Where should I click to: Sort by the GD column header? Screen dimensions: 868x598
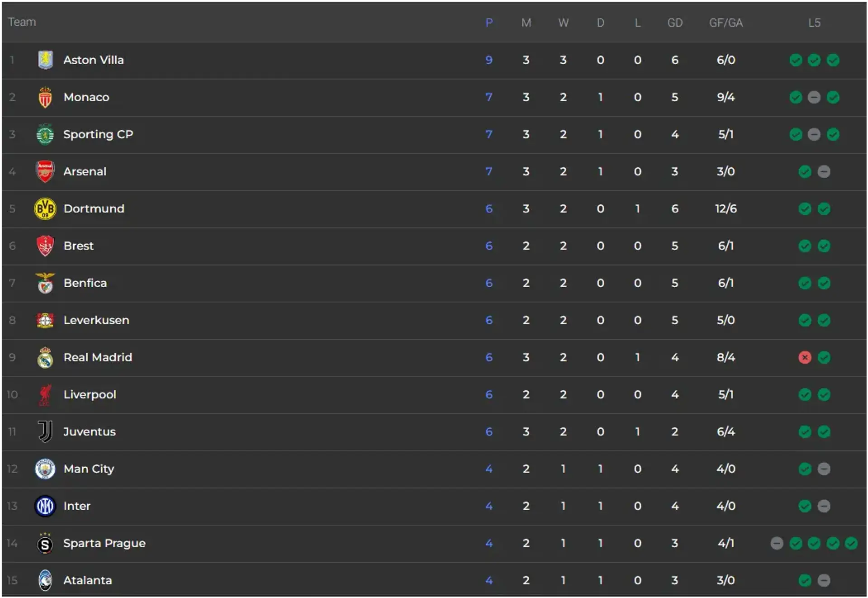(675, 23)
